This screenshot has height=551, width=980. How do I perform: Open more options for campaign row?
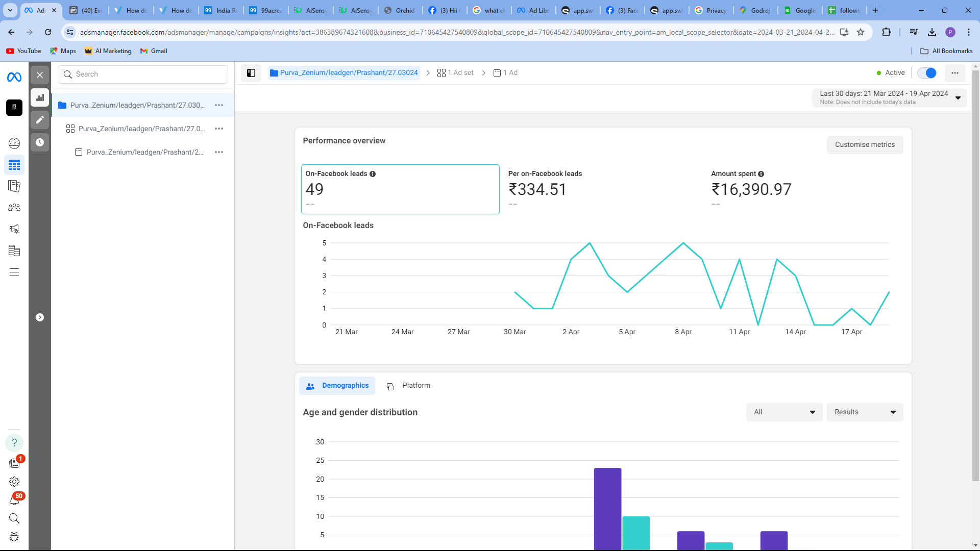pyautogui.click(x=219, y=105)
